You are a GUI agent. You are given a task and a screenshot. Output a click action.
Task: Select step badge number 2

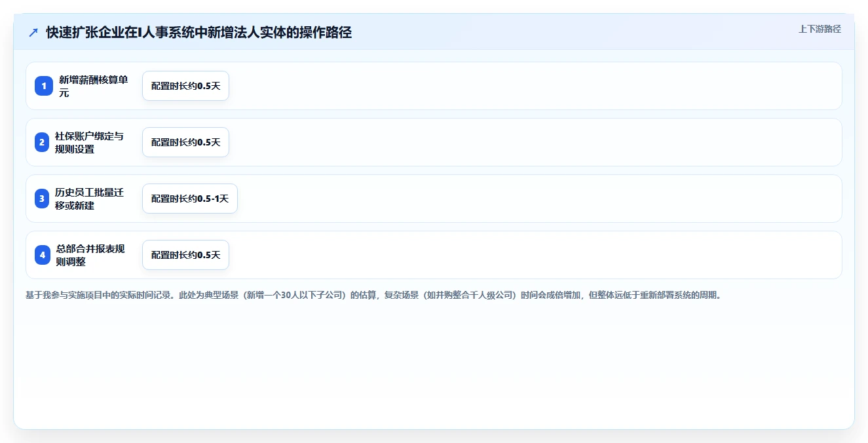coord(42,142)
